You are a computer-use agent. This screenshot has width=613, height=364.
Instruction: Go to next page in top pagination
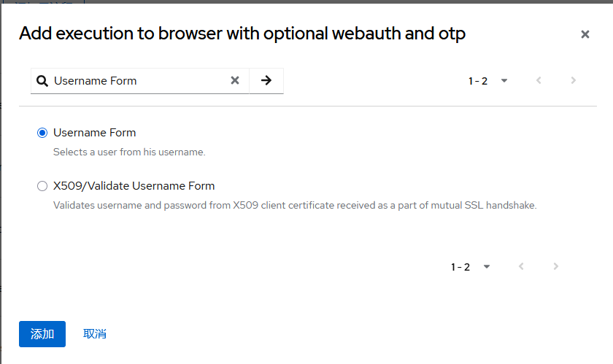[574, 81]
